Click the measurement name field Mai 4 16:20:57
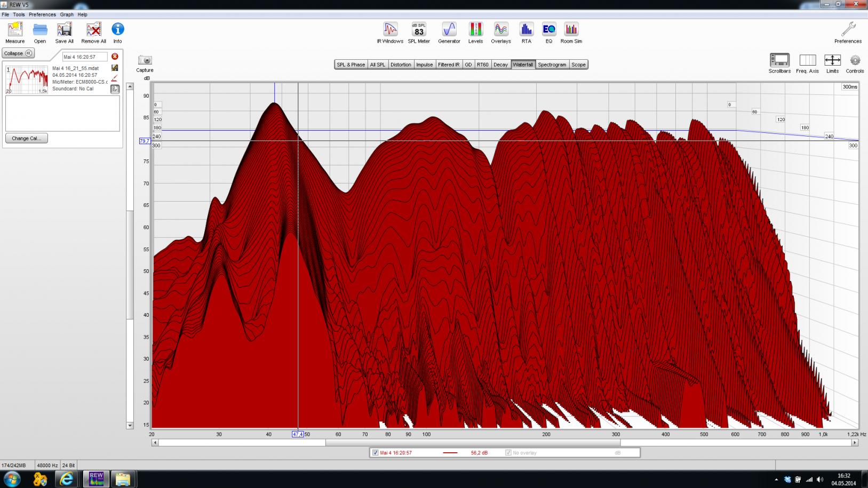This screenshot has width=868, height=488. 85,57
